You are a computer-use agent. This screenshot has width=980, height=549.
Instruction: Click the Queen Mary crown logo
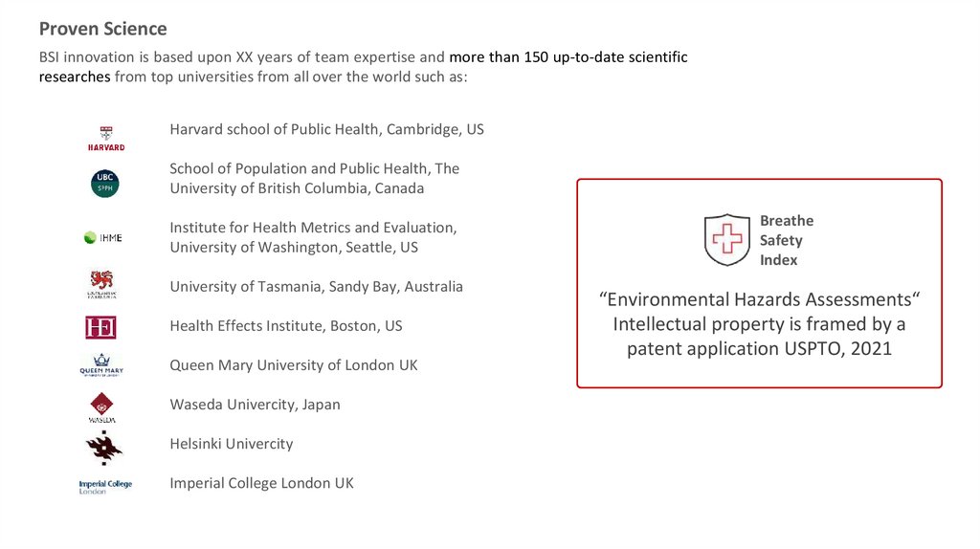coord(100,365)
